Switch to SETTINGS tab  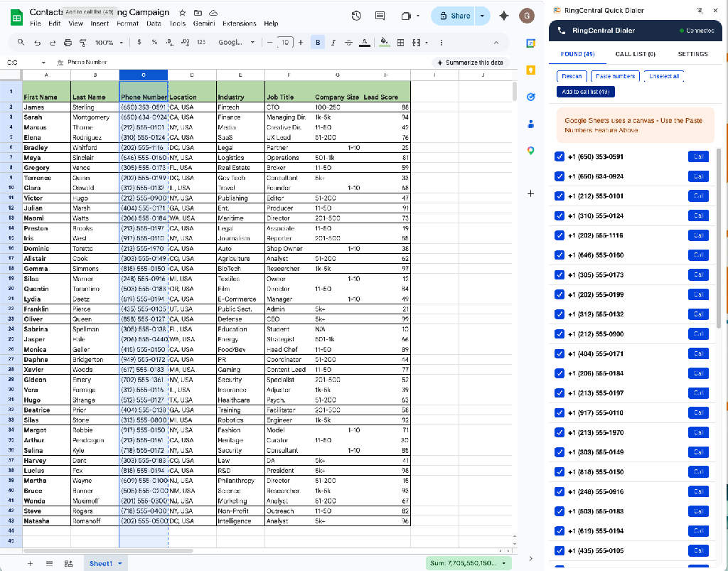point(692,54)
